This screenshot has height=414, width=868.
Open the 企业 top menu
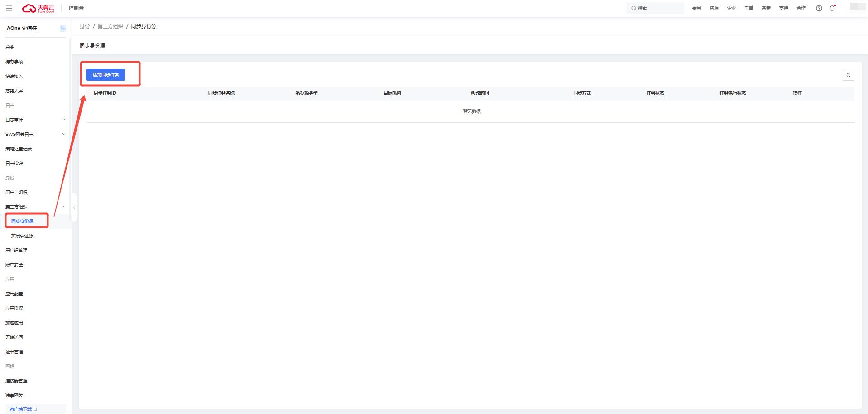coord(731,8)
